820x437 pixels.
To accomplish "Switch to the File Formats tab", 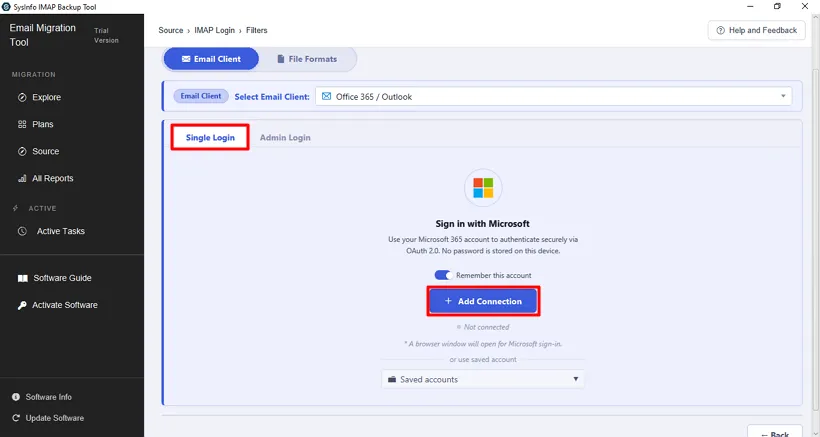I will 307,59.
